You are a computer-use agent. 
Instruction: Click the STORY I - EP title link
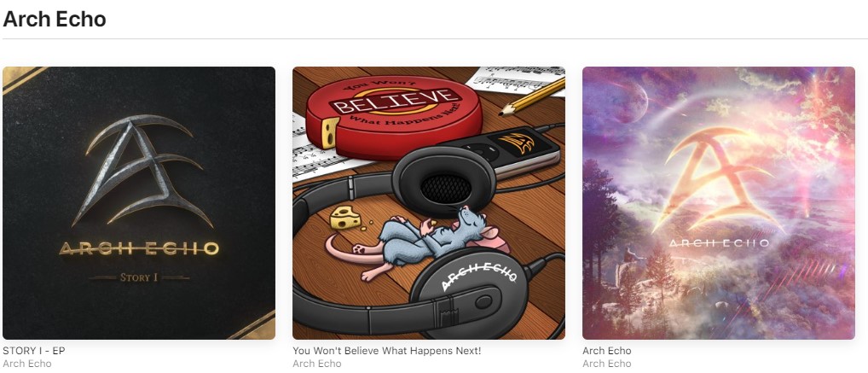click(x=34, y=351)
